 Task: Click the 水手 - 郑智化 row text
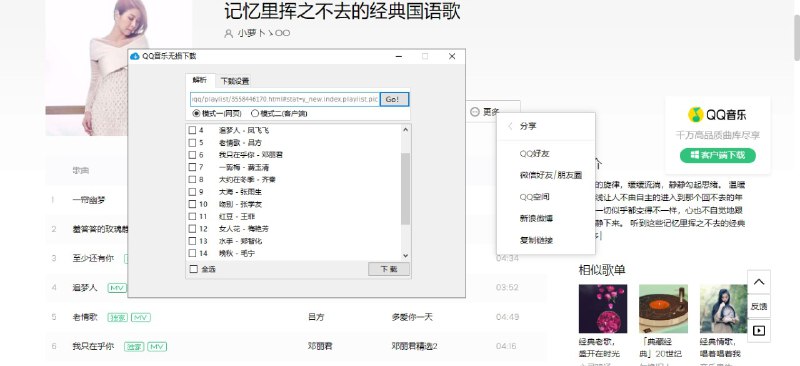[x=240, y=240]
